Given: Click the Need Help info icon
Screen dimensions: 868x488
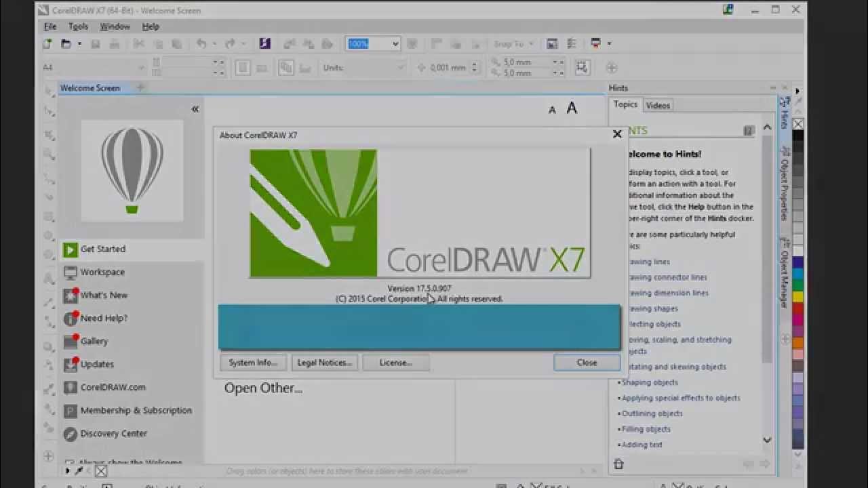Looking at the screenshot, I should pyautogui.click(x=71, y=319).
